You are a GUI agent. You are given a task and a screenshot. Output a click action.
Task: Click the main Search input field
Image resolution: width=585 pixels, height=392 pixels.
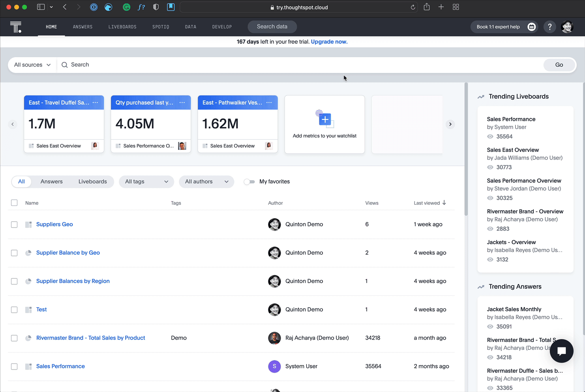point(300,65)
